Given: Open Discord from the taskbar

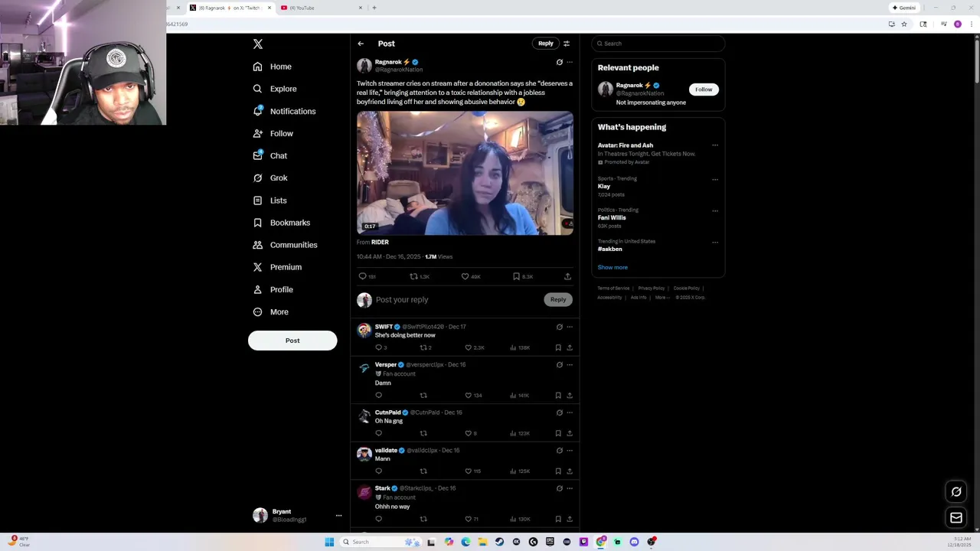Looking at the screenshot, I should pyautogui.click(x=634, y=542).
